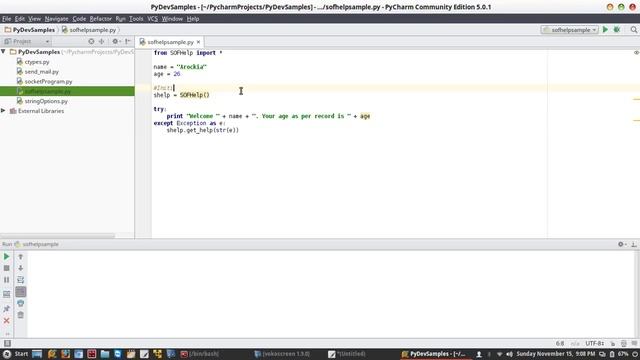
Task: Open sofhelpsample run configuration dropdown
Action: tap(570, 30)
